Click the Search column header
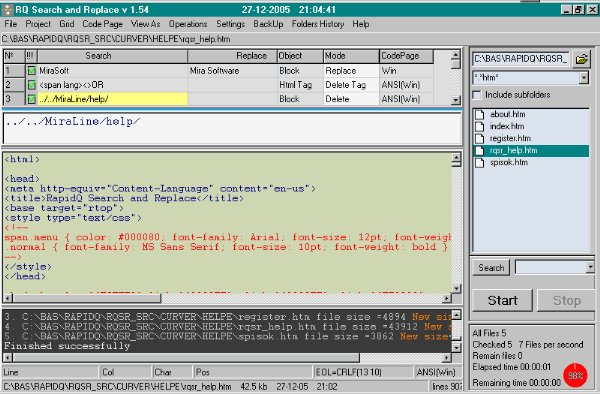600x394 pixels. pos(112,56)
